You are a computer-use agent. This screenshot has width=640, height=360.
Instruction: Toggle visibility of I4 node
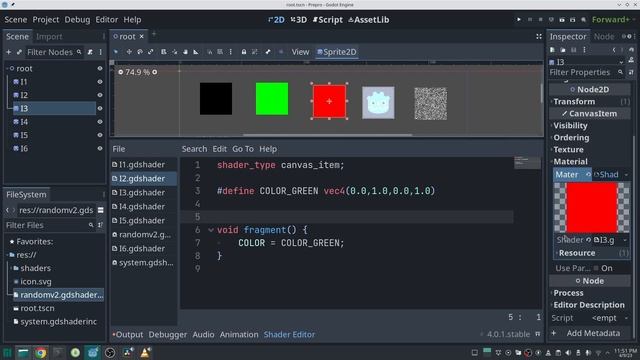tap(100, 122)
